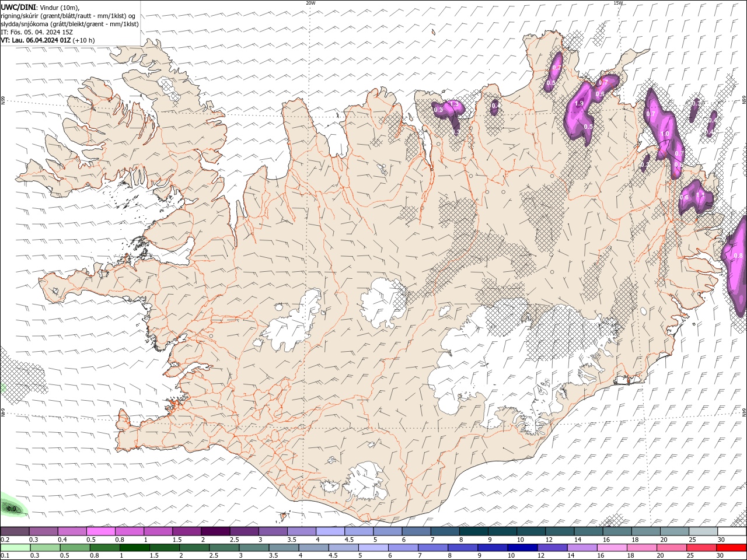
Task: Click the 15W longitude label
Action: click(x=618, y=3)
